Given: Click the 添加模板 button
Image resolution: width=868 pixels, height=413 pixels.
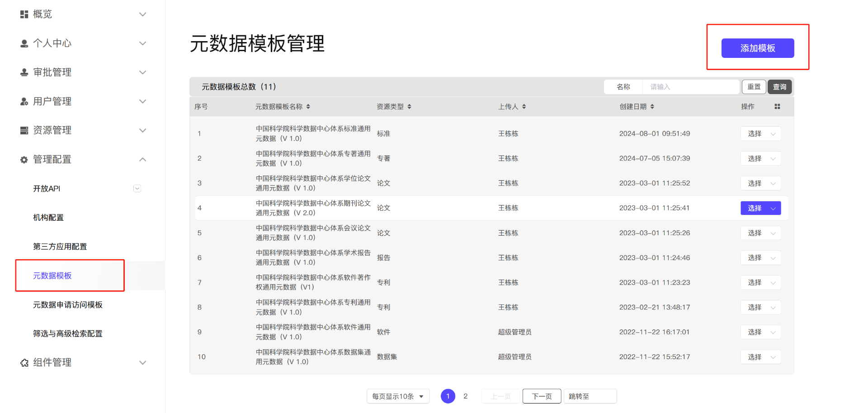Looking at the screenshot, I should [x=758, y=48].
